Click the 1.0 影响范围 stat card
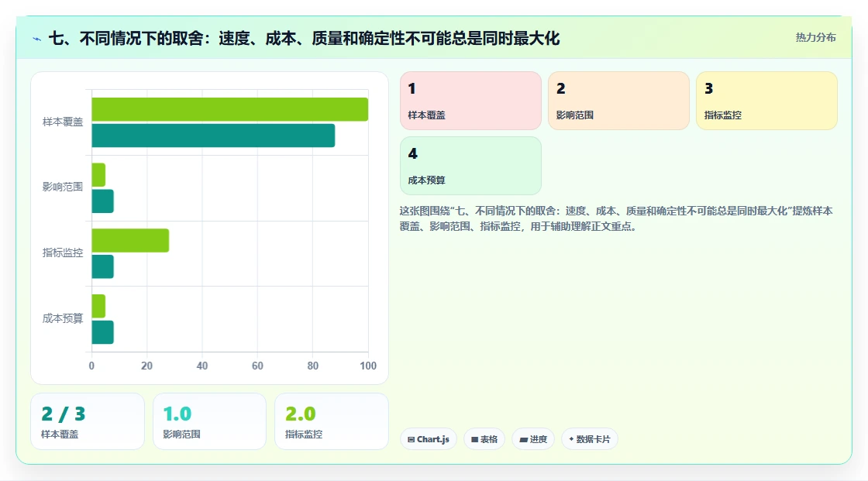868x481 pixels. (x=209, y=421)
